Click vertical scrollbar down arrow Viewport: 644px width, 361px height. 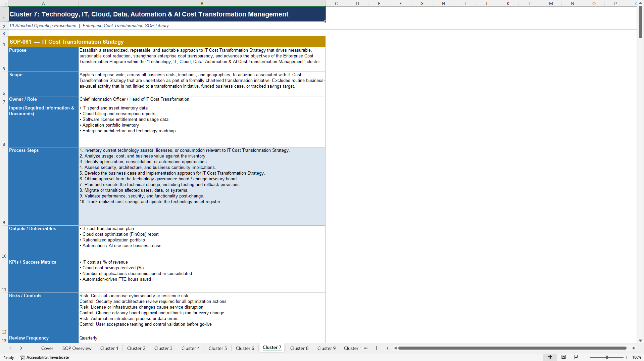[x=640, y=341]
